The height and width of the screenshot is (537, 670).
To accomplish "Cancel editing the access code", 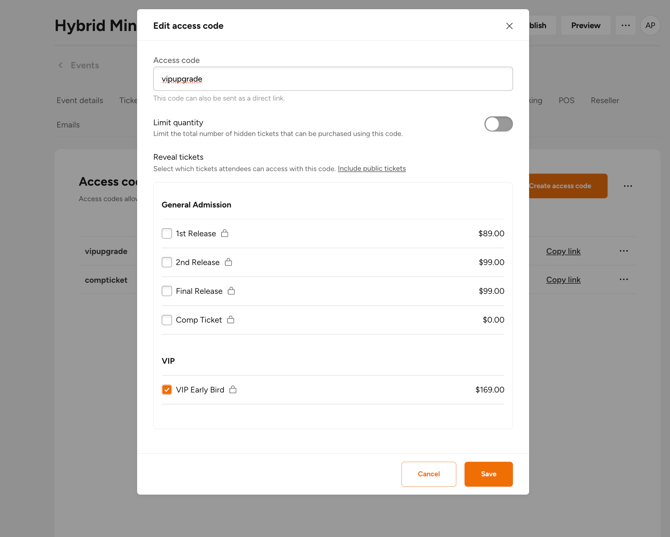I will tap(429, 474).
